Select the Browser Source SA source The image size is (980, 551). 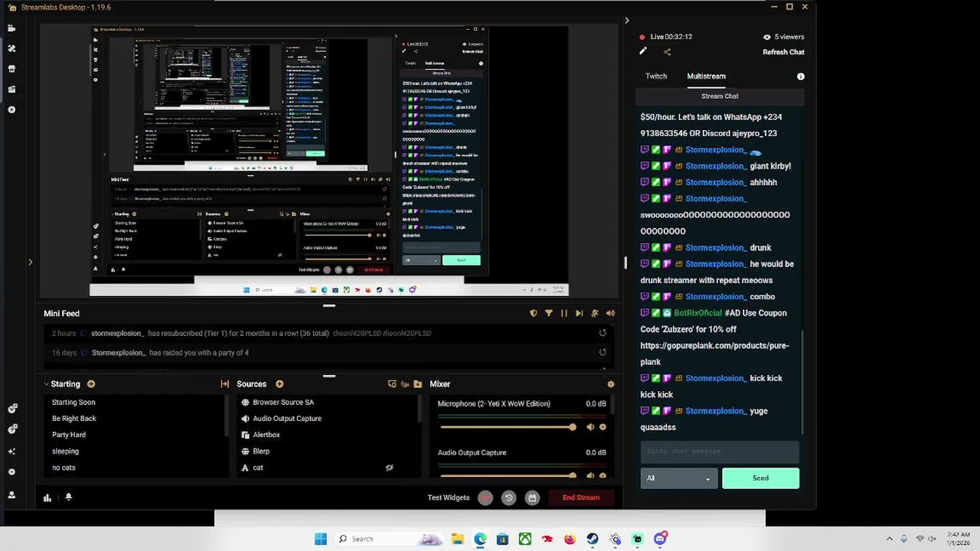[x=283, y=403]
